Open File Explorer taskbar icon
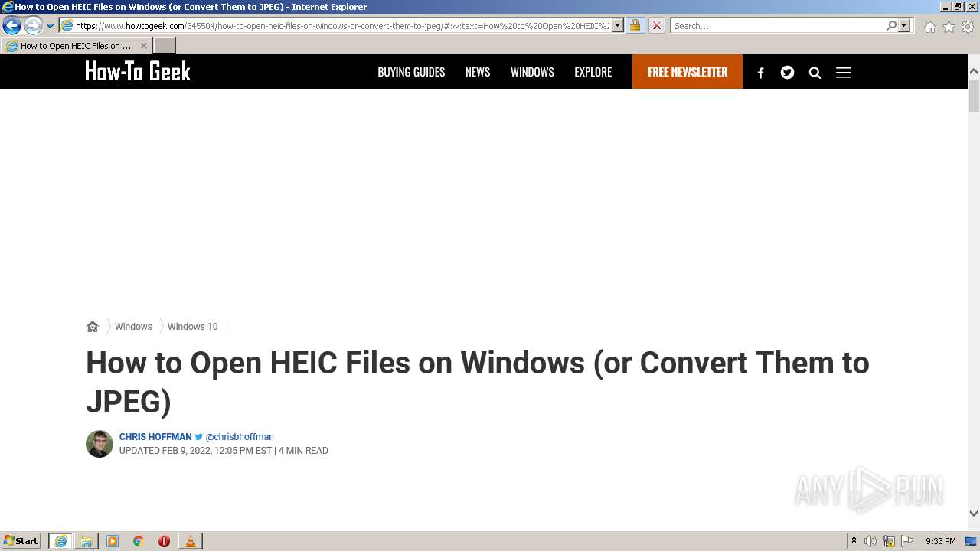980x551 pixels. point(87,541)
